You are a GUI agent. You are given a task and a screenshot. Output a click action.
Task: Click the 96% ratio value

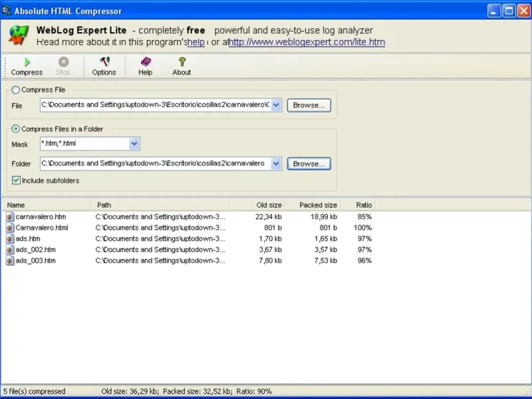point(364,261)
